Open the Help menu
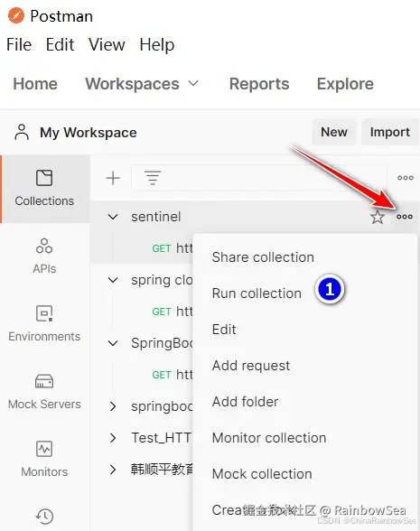This screenshot has height=531, width=420. click(x=157, y=45)
